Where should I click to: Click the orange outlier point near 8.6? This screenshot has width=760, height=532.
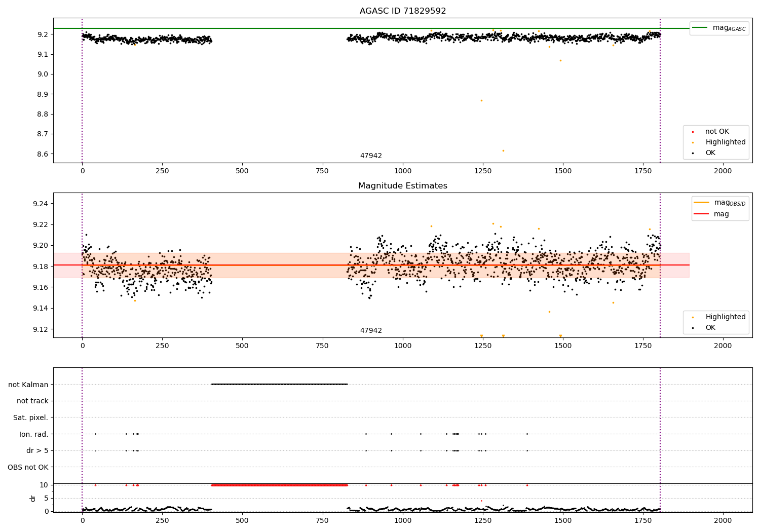point(503,150)
